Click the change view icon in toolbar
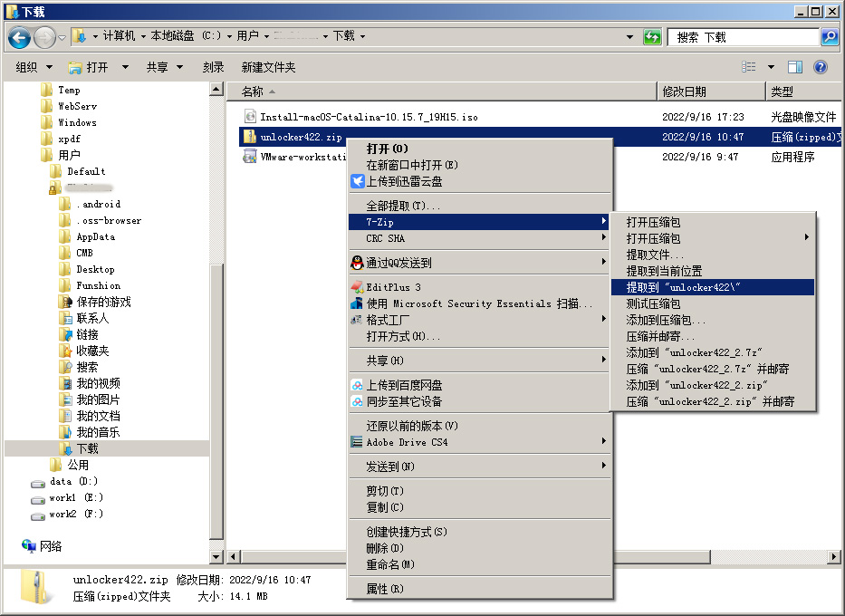 click(x=748, y=67)
